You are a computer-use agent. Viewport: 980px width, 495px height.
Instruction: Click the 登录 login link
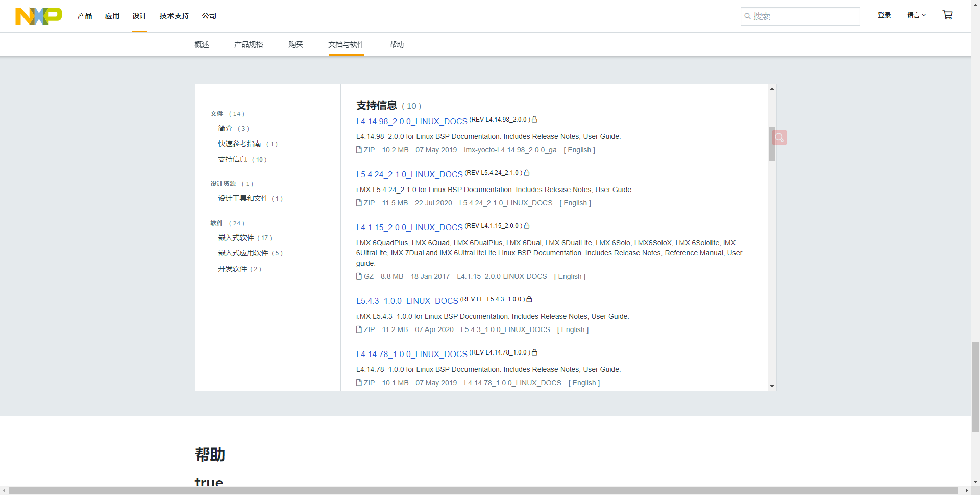click(x=885, y=15)
